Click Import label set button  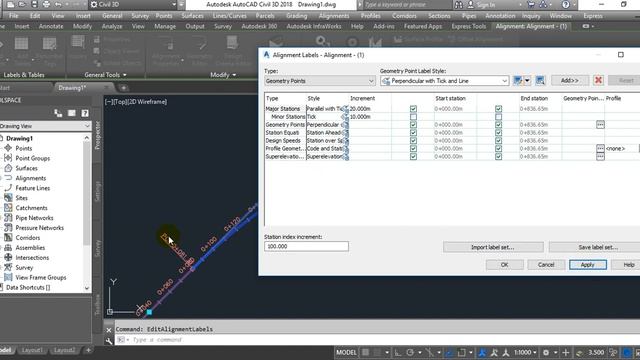[x=493, y=247]
